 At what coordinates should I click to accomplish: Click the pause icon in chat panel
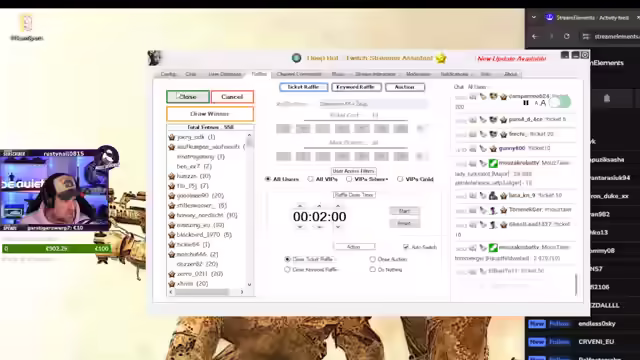point(526,103)
